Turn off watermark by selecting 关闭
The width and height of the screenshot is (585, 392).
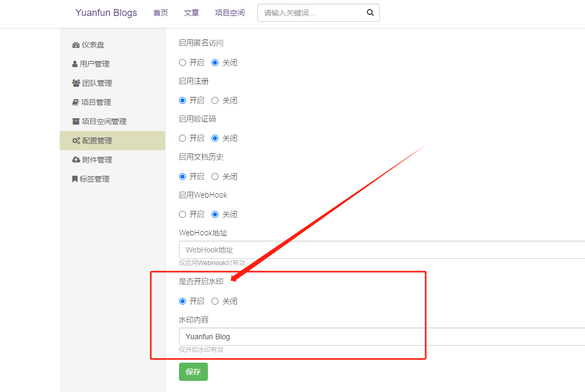(x=215, y=301)
